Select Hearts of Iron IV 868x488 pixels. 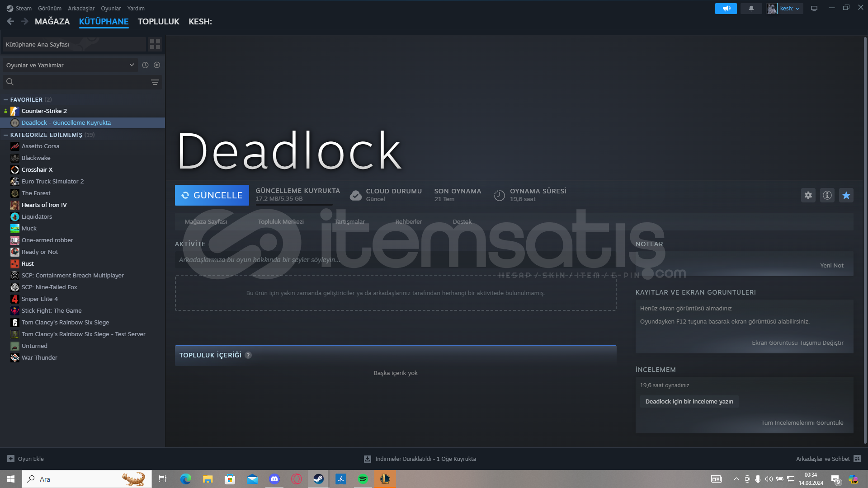point(82,205)
